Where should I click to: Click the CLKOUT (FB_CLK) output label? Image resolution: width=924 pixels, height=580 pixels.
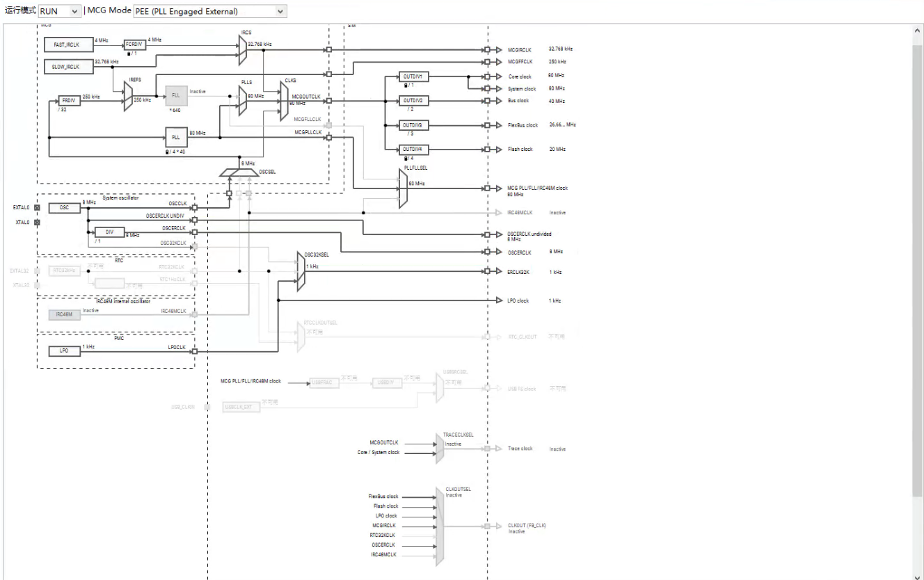coord(527,526)
